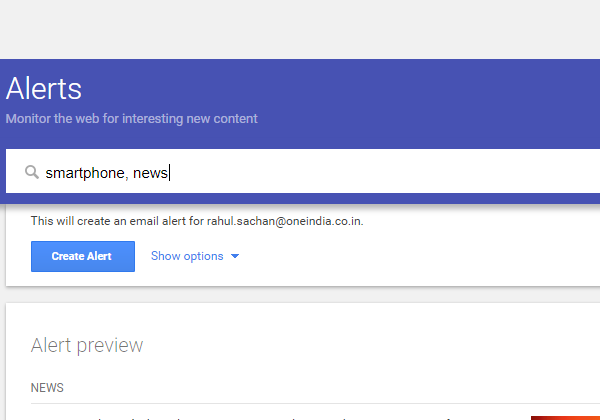The image size is (600, 420).
Task: Click the word 'smartphone' in the search box
Action: [85, 173]
